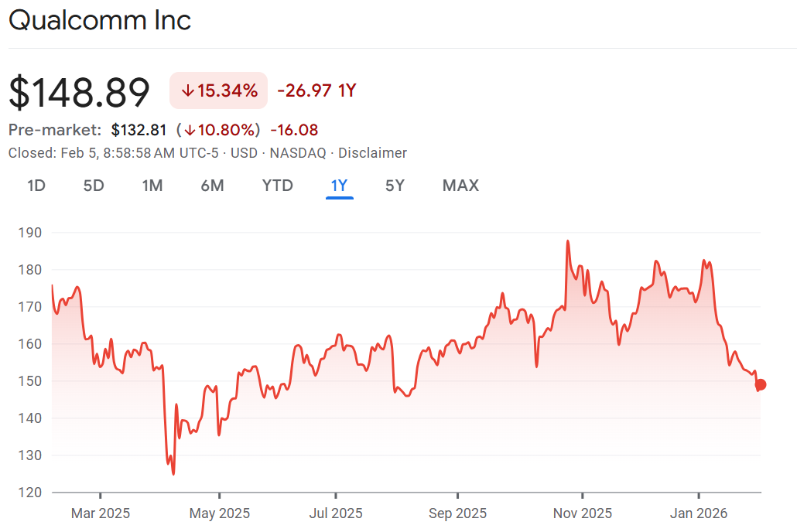
Task: Click the Qualcomm Inc title
Action: pyautogui.click(x=100, y=21)
